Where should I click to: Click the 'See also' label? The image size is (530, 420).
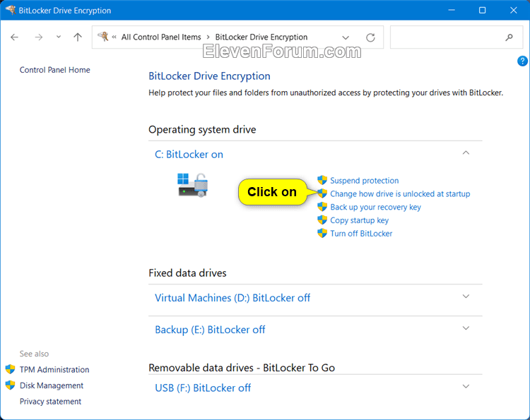(34, 354)
